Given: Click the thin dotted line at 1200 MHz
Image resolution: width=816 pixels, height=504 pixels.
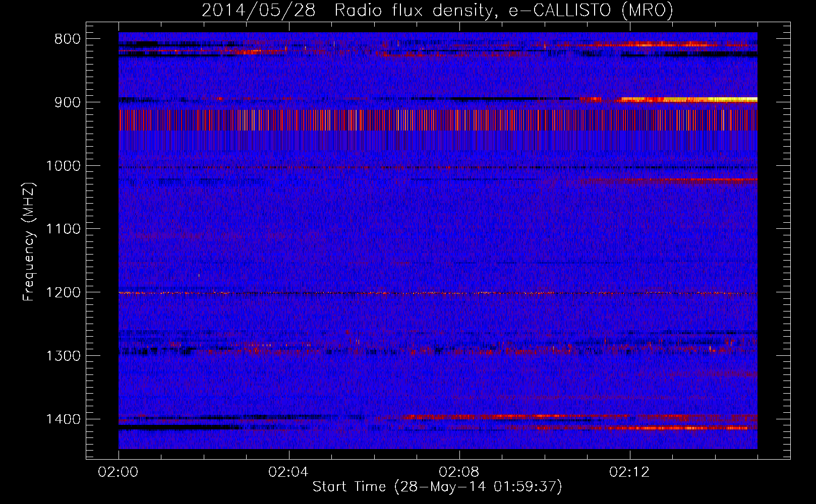Looking at the screenshot, I should (x=438, y=293).
